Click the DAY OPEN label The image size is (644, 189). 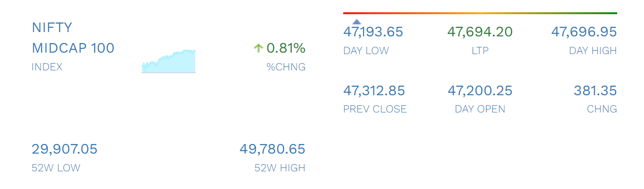[480, 109]
